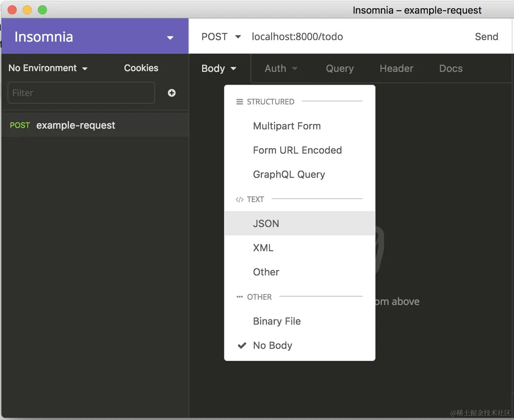Open the Insomnia workspace dropdown
The image size is (514, 420).
tap(170, 37)
